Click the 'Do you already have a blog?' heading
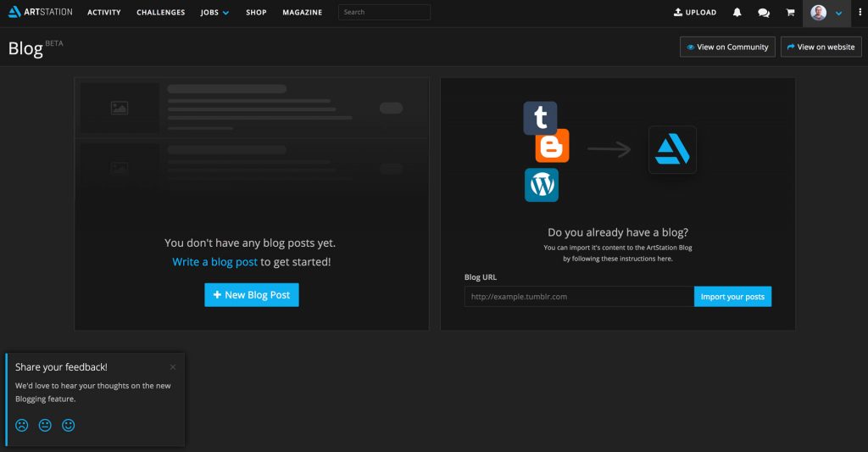The height and width of the screenshot is (452, 868). tap(618, 232)
